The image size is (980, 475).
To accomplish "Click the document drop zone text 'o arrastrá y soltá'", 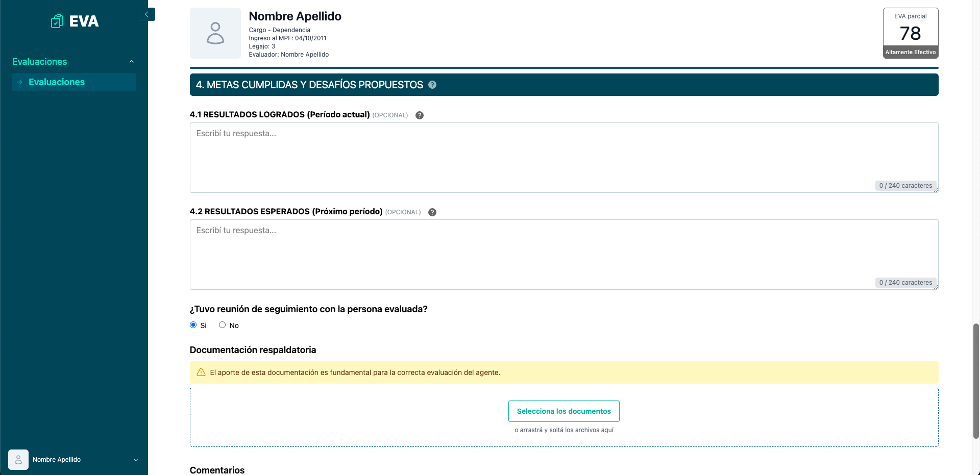I will click(x=564, y=430).
